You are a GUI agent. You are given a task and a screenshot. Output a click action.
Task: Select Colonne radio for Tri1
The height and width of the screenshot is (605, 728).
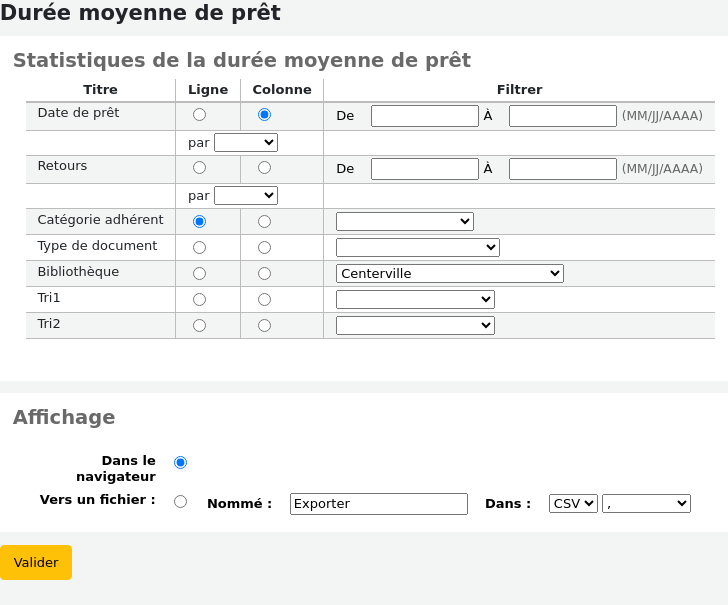tap(265, 299)
